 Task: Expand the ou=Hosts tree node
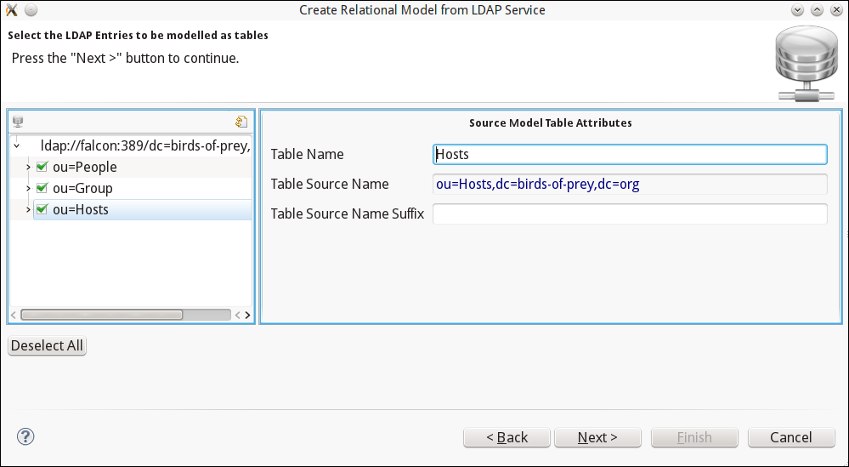coord(28,209)
